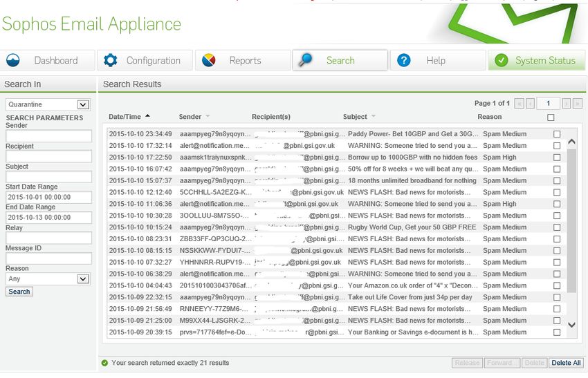The height and width of the screenshot is (378, 588).
Task: Open the Help tab
Action: pos(438,60)
